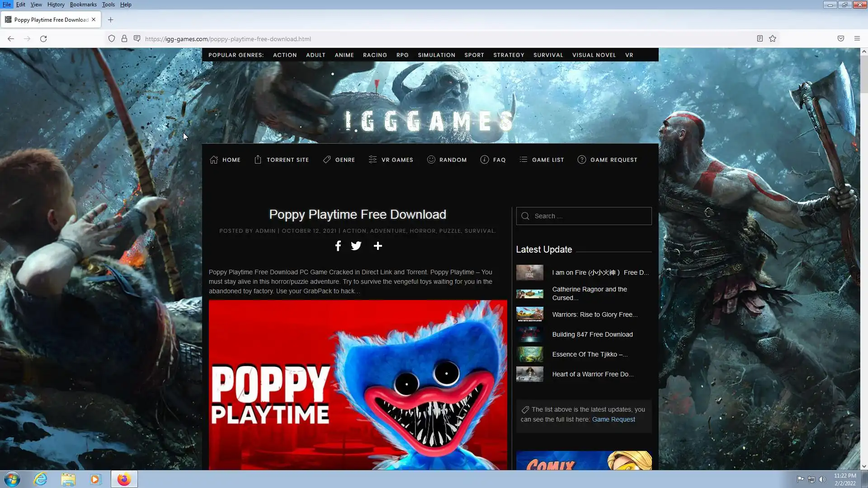Screen dimensions: 868x488
Task: Open the site padlock information
Action: pyautogui.click(x=124, y=39)
